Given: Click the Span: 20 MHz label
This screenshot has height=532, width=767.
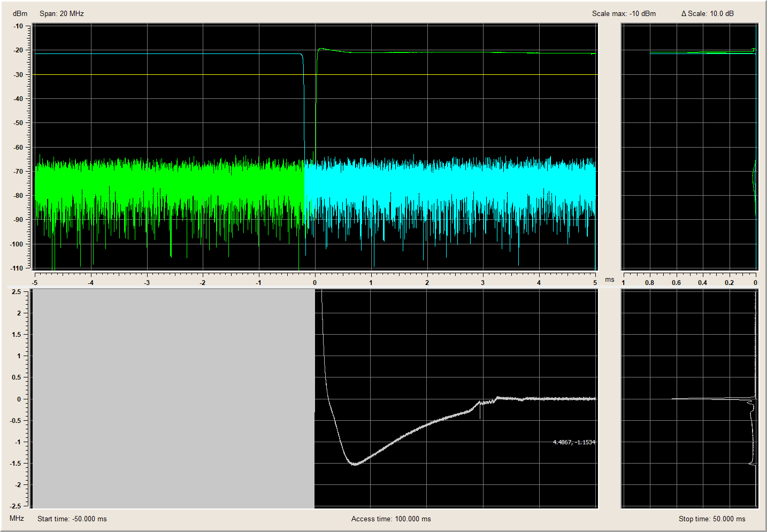Looking at the screenshot, I should pyautogui.click(x=62, y=13).
